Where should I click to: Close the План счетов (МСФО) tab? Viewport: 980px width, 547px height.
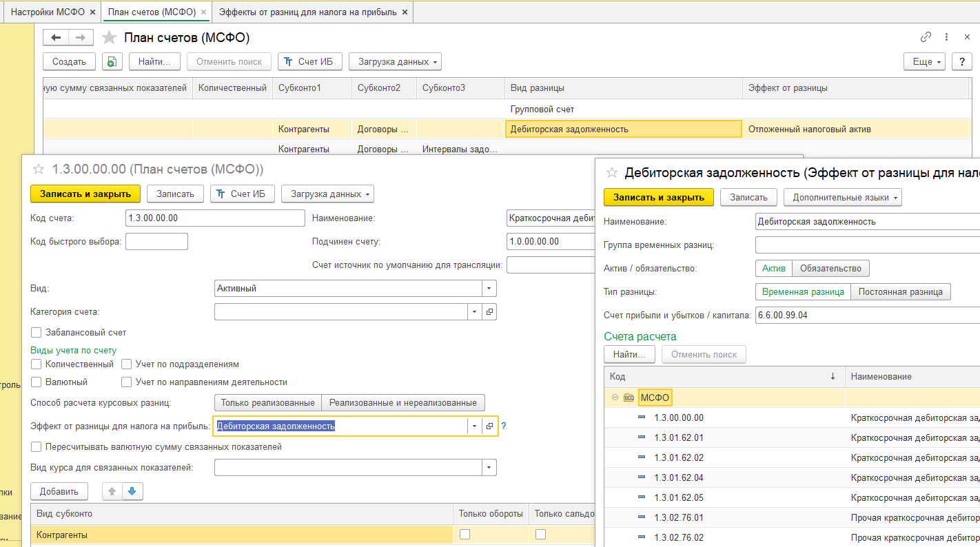[203, 12]
